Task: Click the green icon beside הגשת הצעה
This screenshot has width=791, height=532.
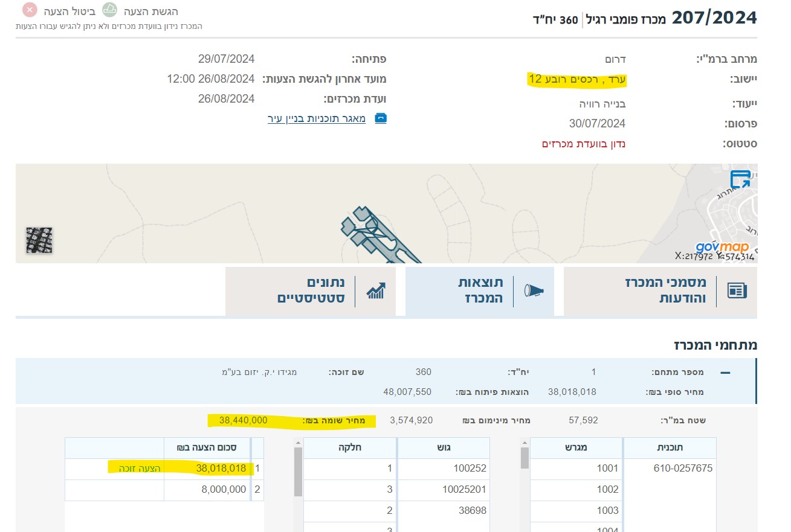Action: pos(109,10)
